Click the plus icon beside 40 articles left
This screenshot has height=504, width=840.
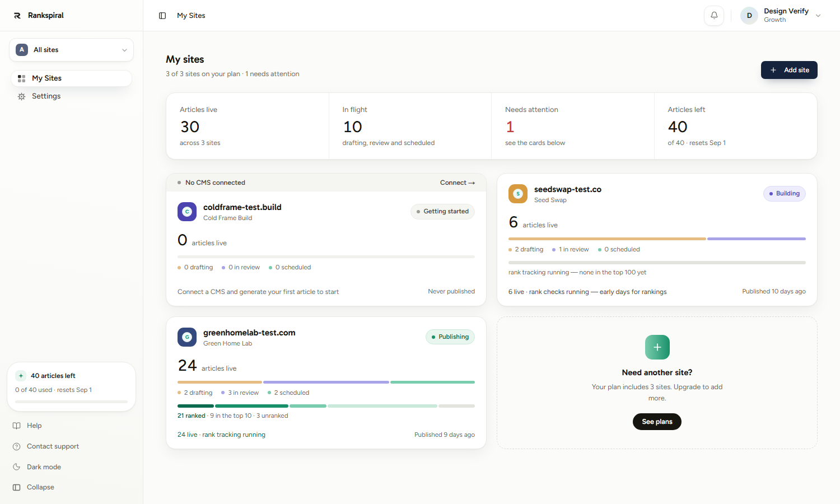[21, 376]
